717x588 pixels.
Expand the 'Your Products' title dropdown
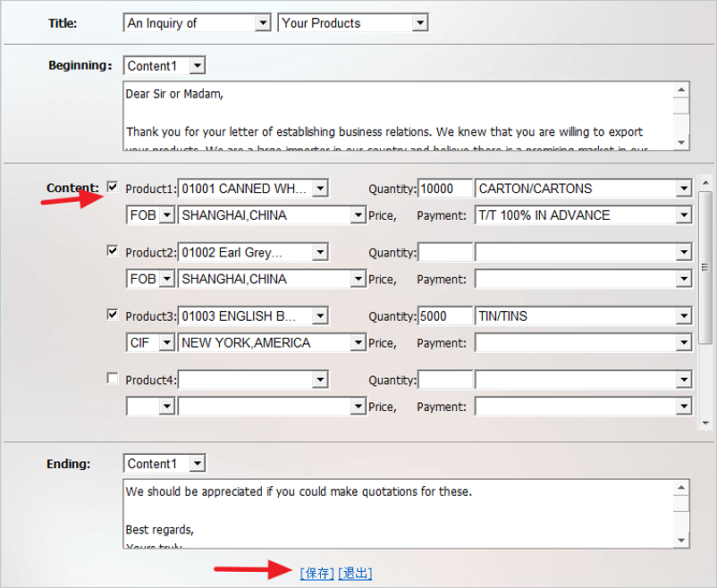point(419,23)
